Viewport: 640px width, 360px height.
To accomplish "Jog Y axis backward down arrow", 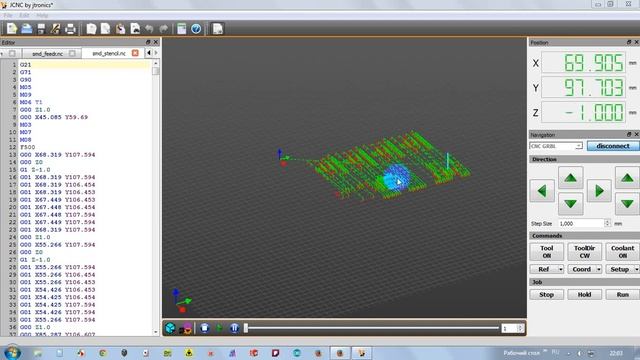I will pyautogui.click(x=571, y=204).
